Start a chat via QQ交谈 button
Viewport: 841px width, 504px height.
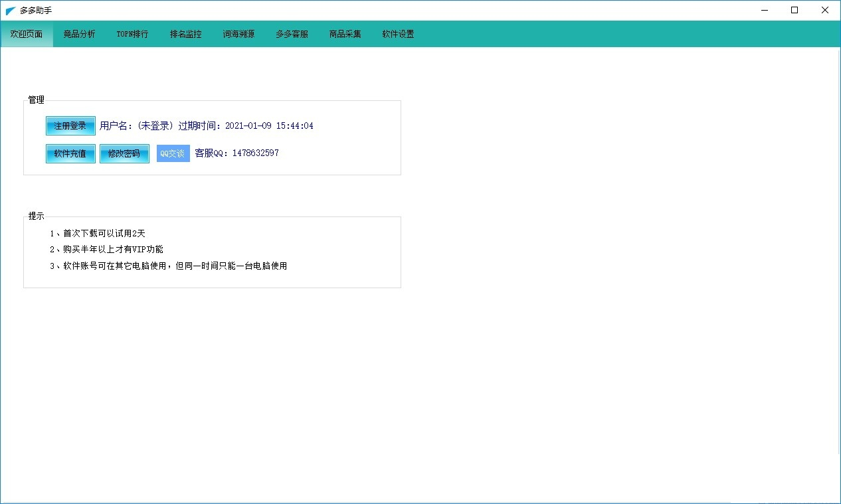point(173,153)
